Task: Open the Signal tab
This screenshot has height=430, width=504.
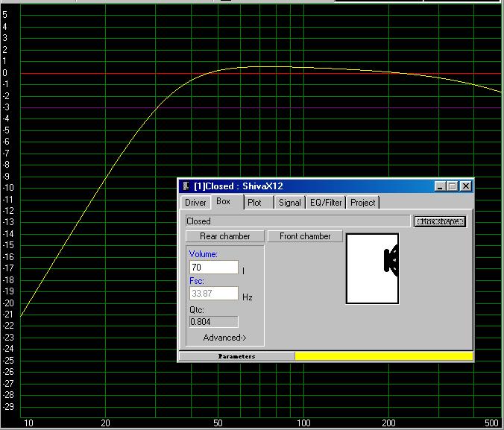Action: pyautogui.click(x=289, y=203)
